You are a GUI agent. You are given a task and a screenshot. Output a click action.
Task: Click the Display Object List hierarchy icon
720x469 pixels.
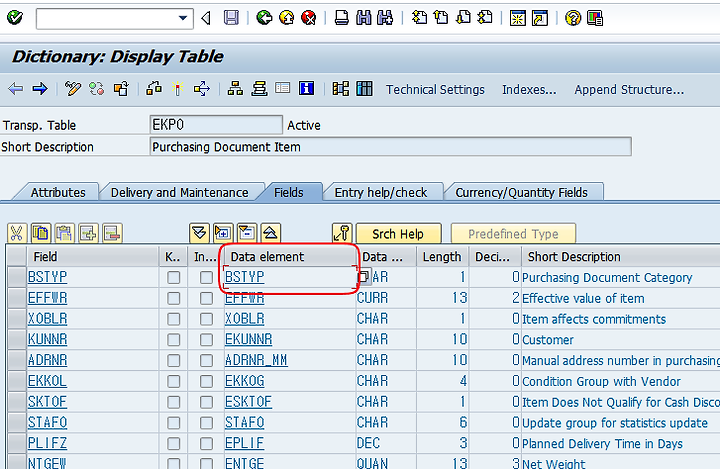coord(235,89)
